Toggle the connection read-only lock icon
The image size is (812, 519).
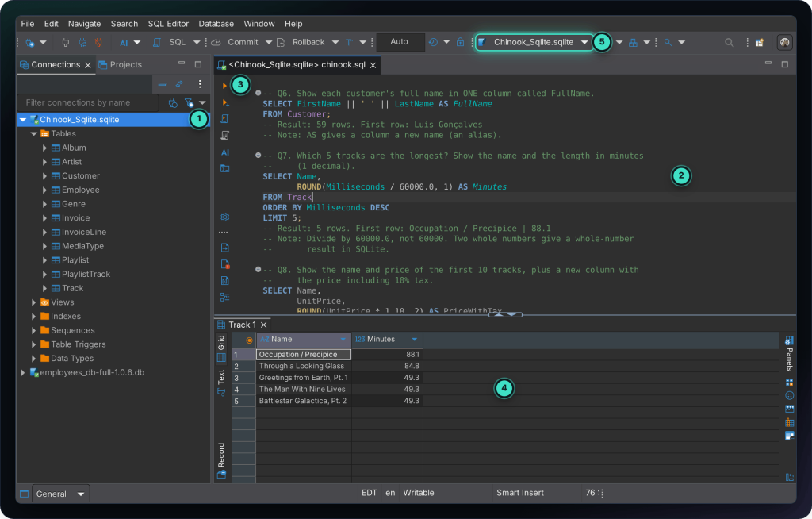pyautogui.click(x=460, y=43)
